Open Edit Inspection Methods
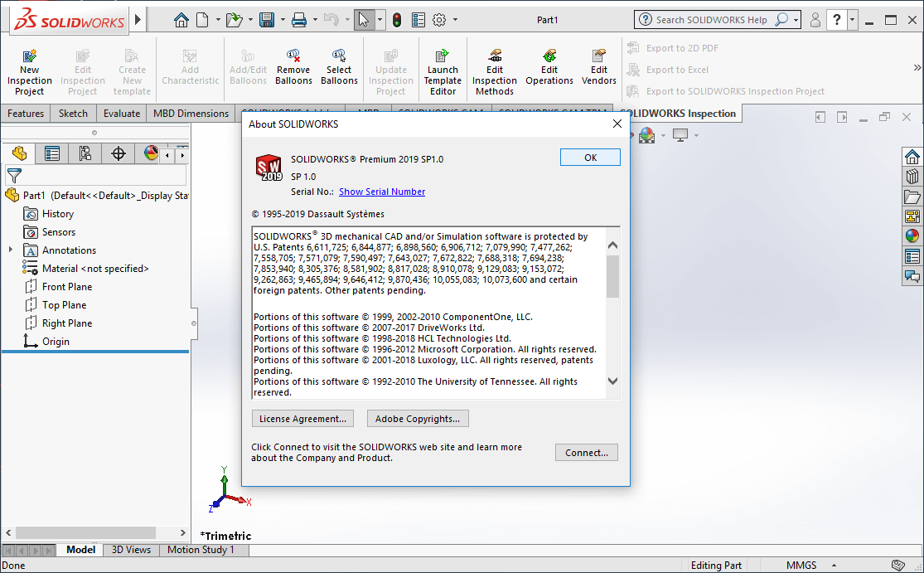 [495, 72]
